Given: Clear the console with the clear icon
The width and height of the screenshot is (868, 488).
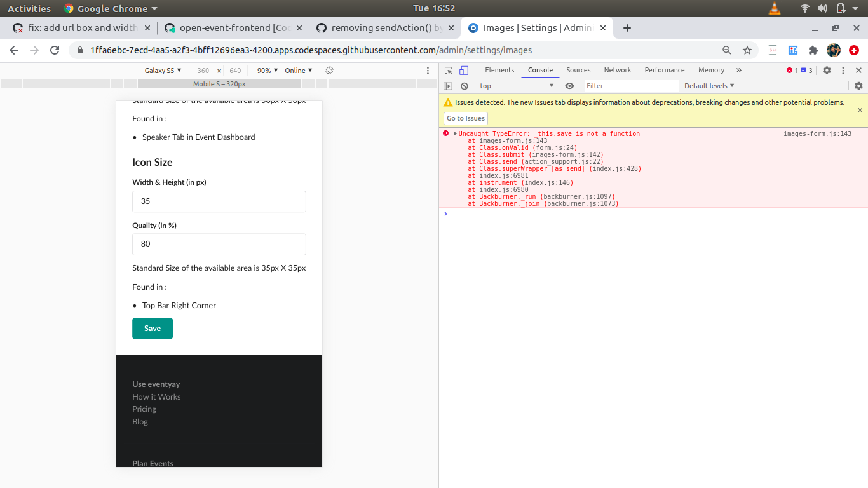Looking at the screenshot, I should [463, 85].
